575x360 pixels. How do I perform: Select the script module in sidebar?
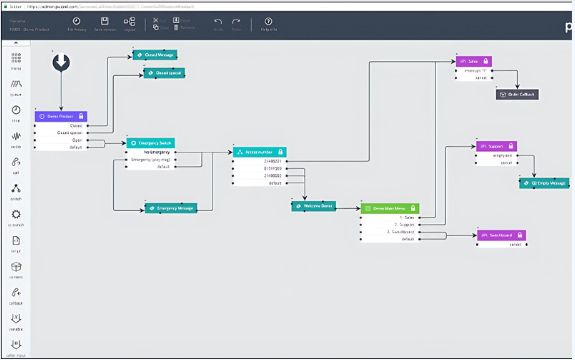tap(16, 244)
